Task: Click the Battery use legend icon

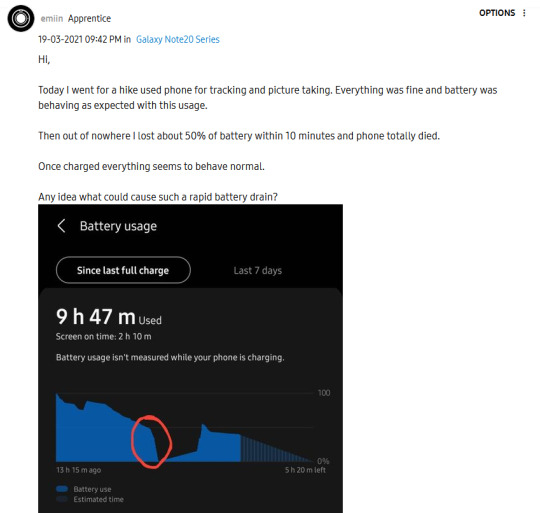Action: pyautogui.click(x=62, y=489)
